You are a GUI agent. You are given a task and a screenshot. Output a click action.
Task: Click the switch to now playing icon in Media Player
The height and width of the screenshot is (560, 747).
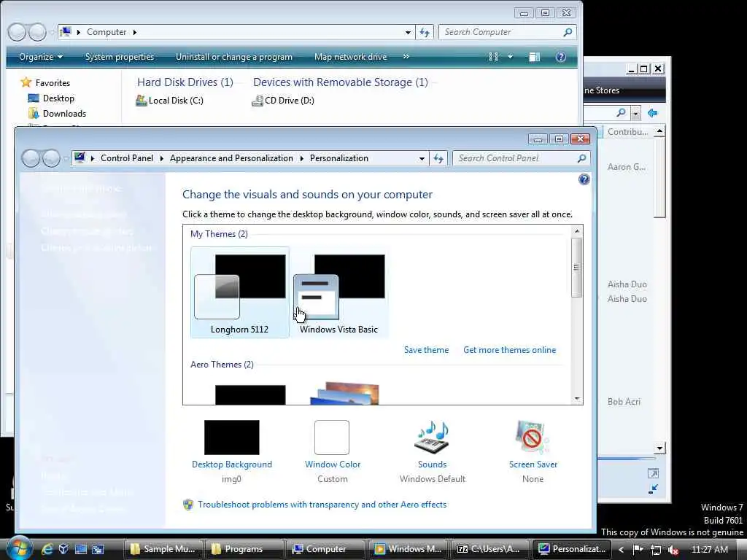click(x=653, y=489)
